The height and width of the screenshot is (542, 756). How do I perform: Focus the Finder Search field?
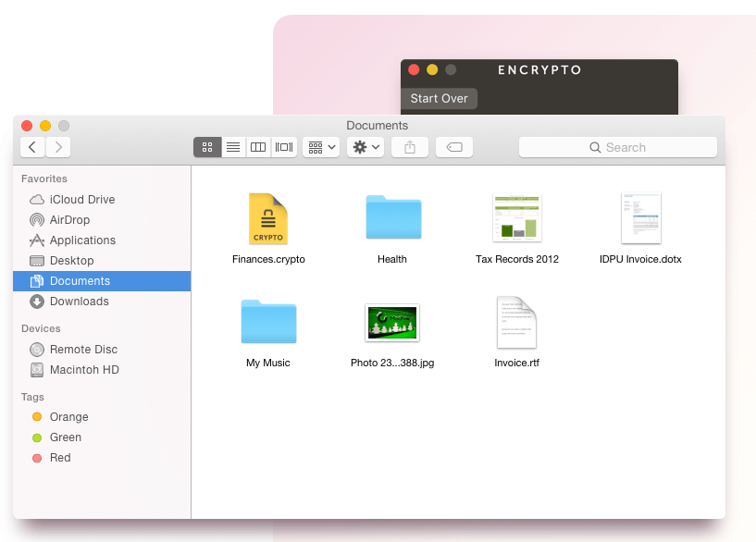coord(618,147)
